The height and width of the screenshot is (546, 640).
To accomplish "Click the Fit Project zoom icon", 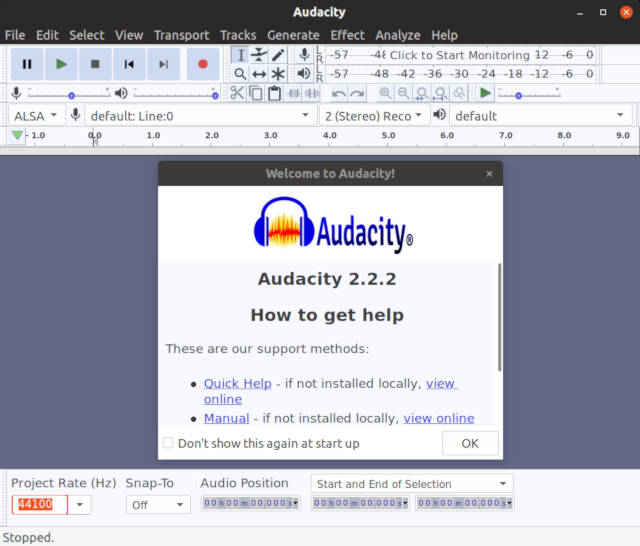I will point(440,93).
